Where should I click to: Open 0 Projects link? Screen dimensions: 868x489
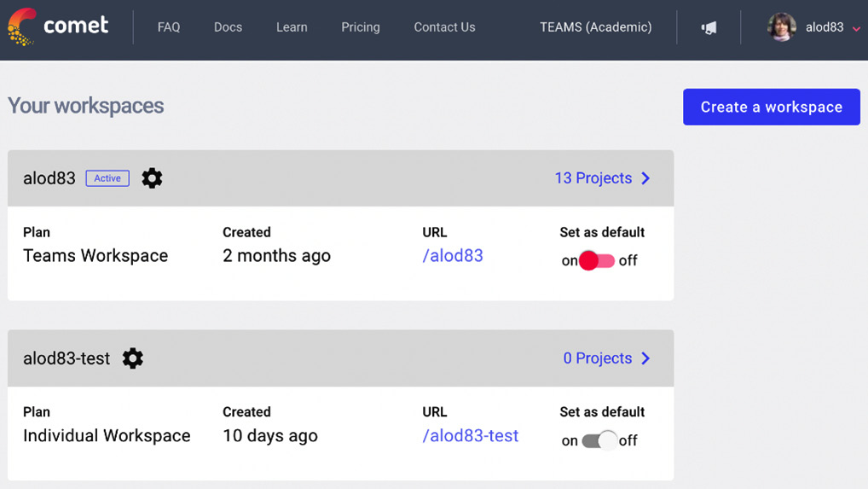(598, 358)
